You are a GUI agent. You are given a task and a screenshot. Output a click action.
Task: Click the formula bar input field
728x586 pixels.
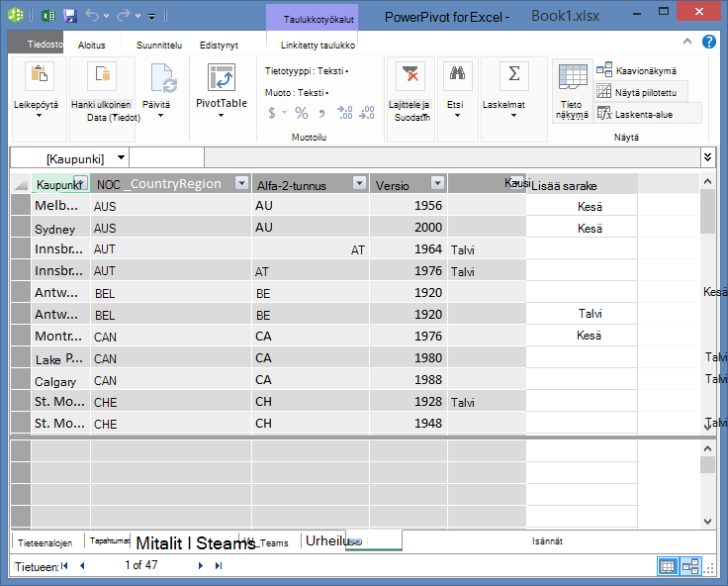click(452, 157)
